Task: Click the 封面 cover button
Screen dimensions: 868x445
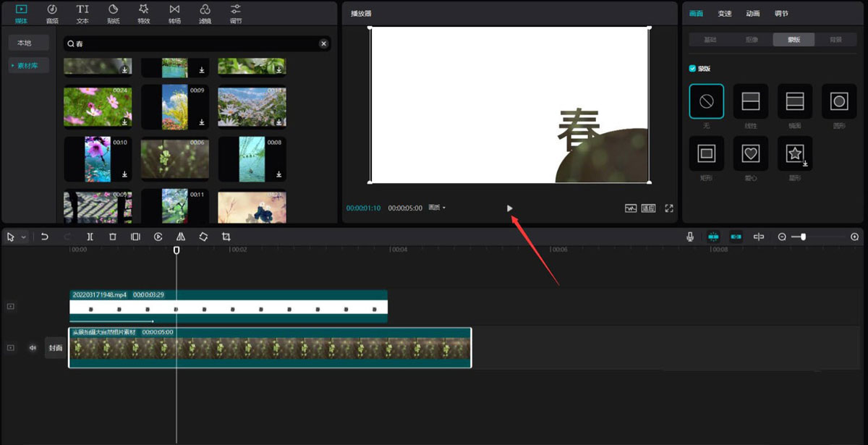Action: [x=56, y=347]
